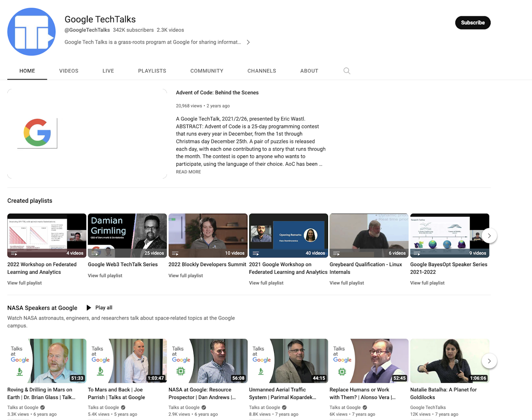
Task: Click Play all text for NASA Speakers
Action: pyautogui.click(x=104, y=307)
